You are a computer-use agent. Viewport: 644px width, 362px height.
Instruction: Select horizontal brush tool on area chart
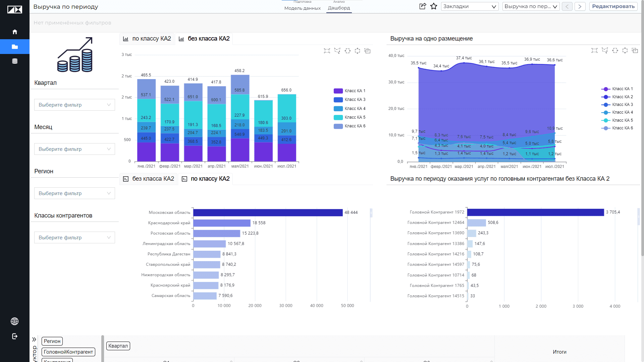pos(615,50)
